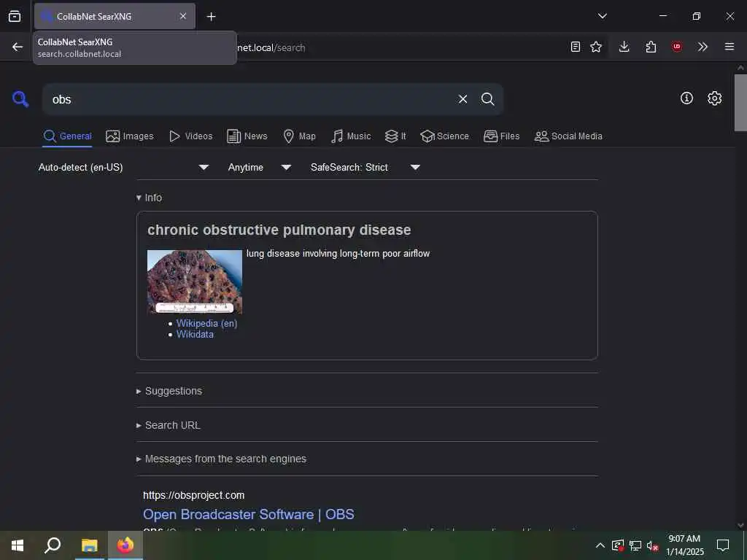Image resolution: width=747 pixels, height=560 pixels.
Task: Expand the Suggestions section
Action: coord(169,391)
